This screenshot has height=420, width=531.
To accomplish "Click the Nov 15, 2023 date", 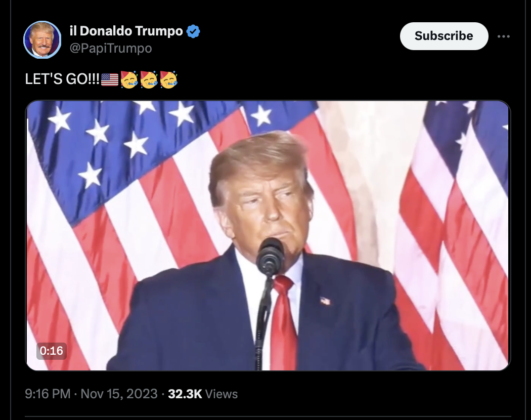I will click(119, 394).
